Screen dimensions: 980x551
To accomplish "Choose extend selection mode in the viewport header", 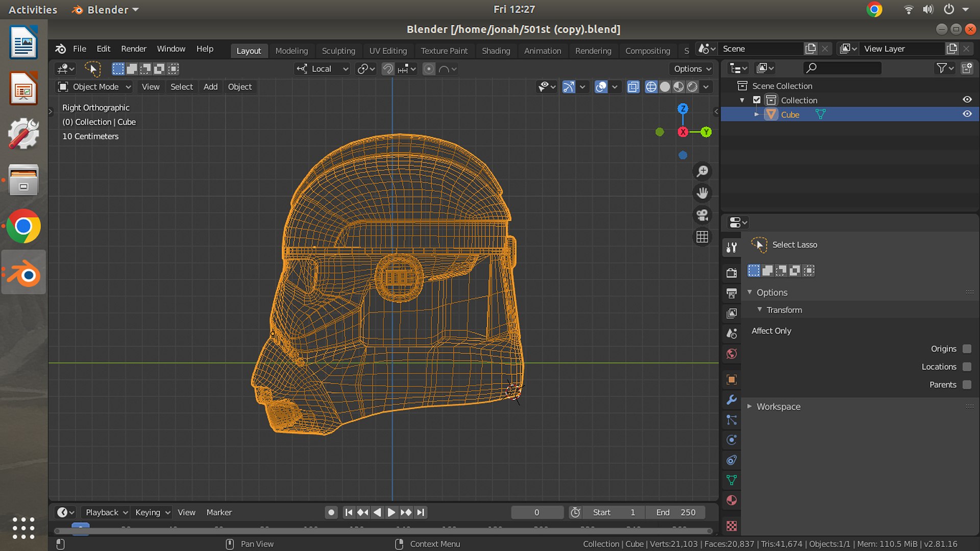I will click(x=132, y=68).
